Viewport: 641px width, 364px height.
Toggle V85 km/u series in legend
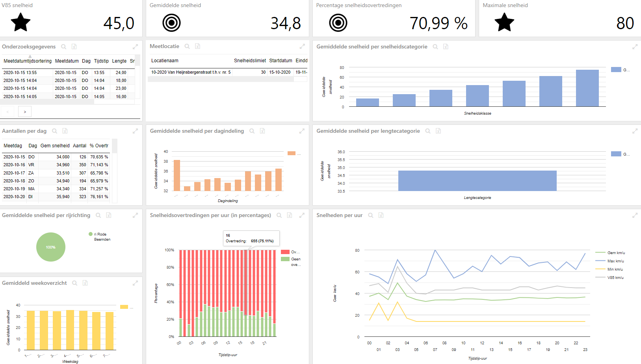[610, 277]
